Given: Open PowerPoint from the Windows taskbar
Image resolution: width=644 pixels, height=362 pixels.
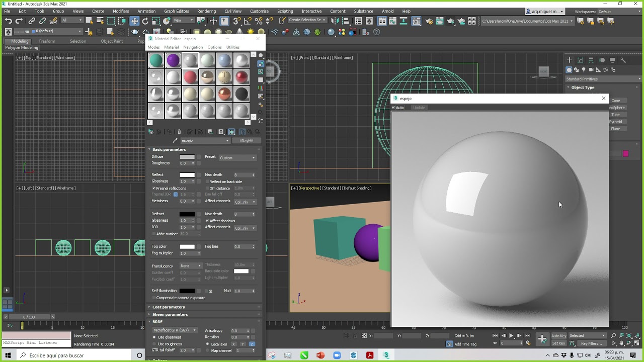Looking at the screenshot, I should click(320, 355).
